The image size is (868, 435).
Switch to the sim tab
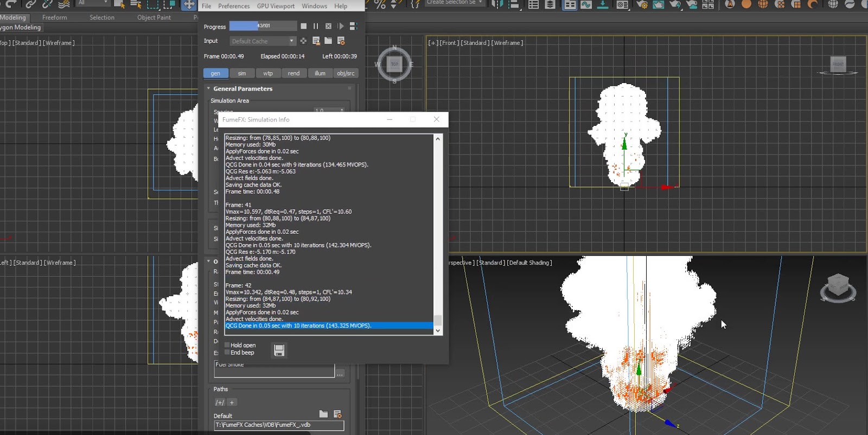pyautogui.click(x=242, y=73)
